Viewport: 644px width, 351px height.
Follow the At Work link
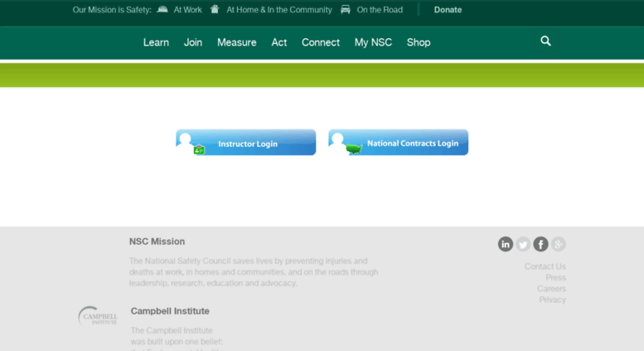[187, 10]
